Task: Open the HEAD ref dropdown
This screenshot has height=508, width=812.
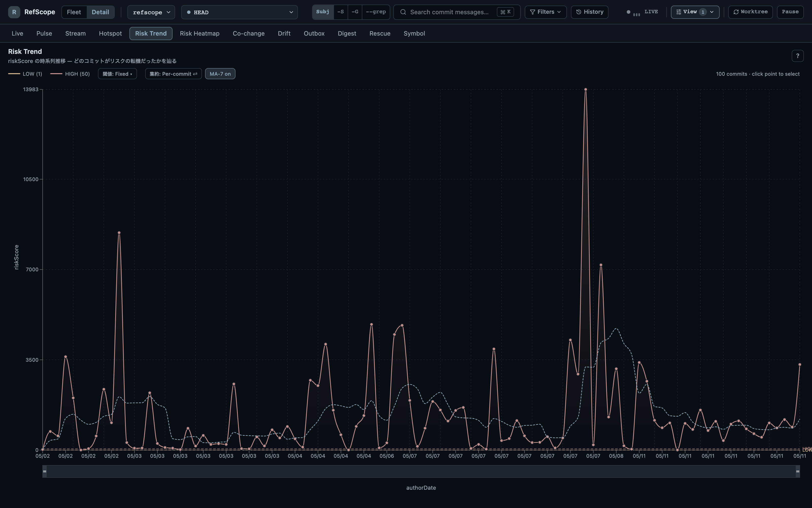Action: 240,12
